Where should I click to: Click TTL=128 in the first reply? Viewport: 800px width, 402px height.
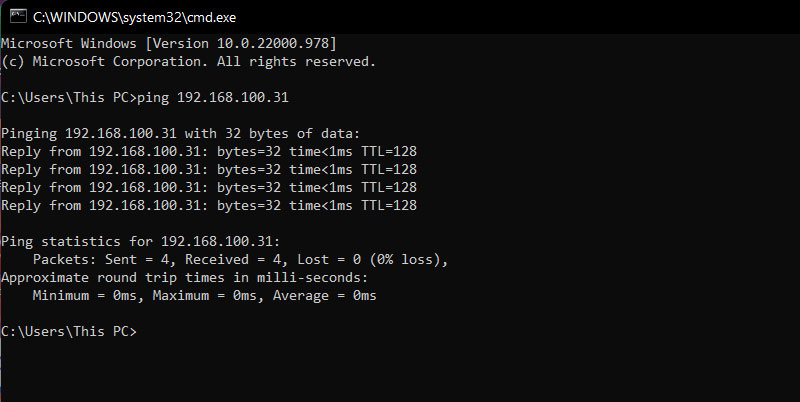(389, 152)
